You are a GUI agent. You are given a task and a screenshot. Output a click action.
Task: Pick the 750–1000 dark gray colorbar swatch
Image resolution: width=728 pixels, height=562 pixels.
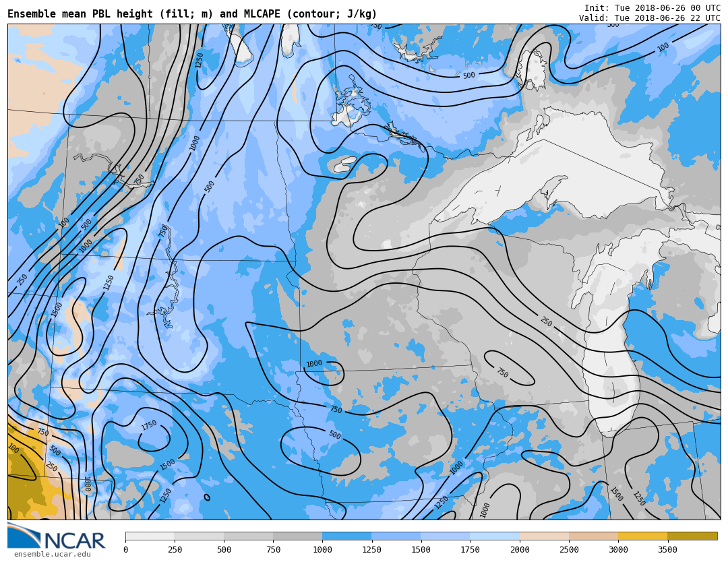(x=298, y=536)
